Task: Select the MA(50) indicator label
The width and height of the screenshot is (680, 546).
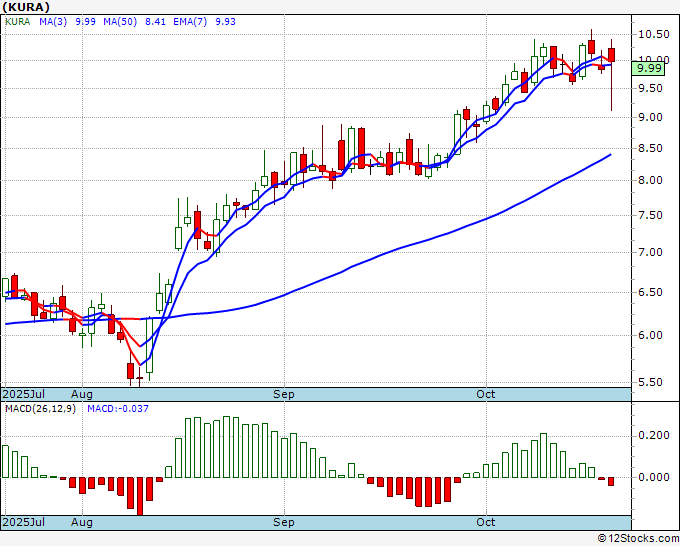Action: tap(120, 22)
